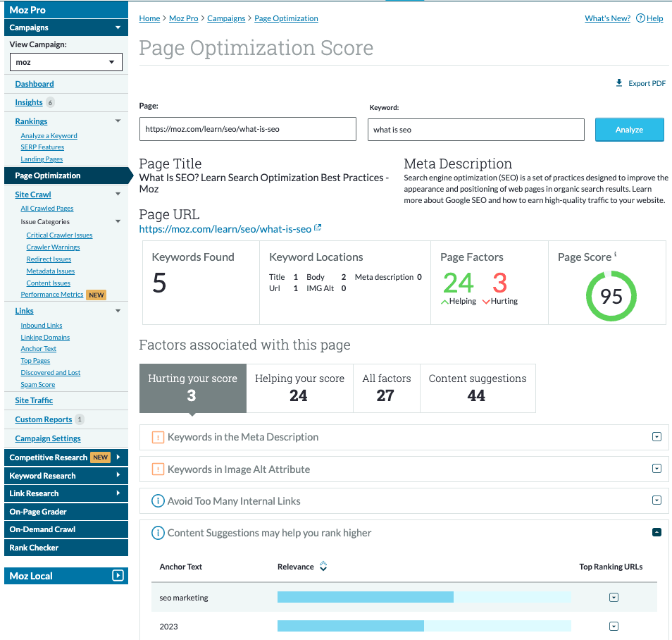Viewport: 672px width, 640px height.
Task: Expand Top Ranking URLs for seo marketing
Action: click(614, 598)
